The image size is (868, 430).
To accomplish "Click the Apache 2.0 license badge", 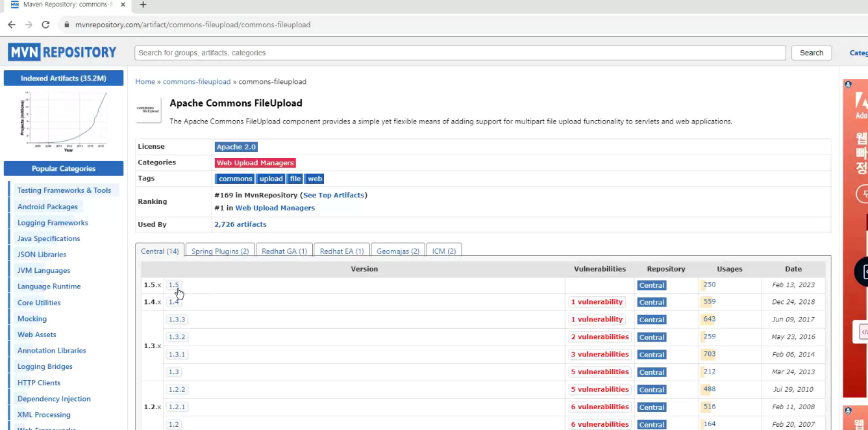I will (236, 147).
